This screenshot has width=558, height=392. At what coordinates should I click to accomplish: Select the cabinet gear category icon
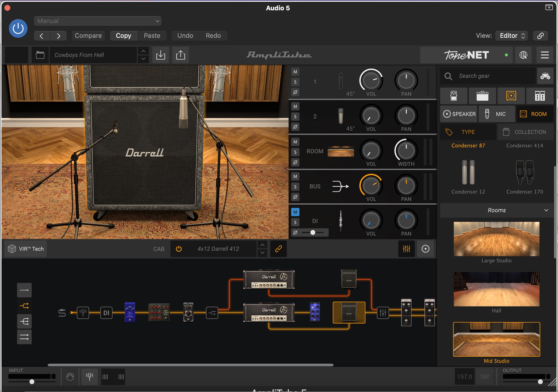[x=511, y=96]
